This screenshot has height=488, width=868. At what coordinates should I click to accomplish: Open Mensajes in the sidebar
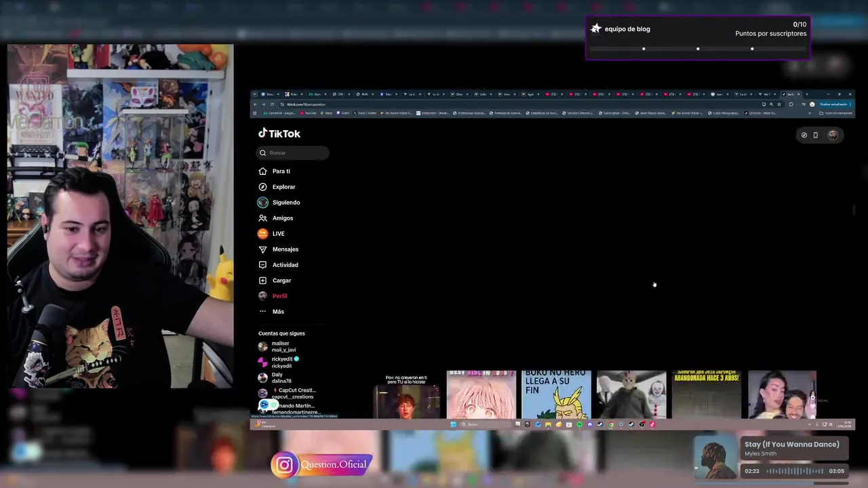click(278, 249)
